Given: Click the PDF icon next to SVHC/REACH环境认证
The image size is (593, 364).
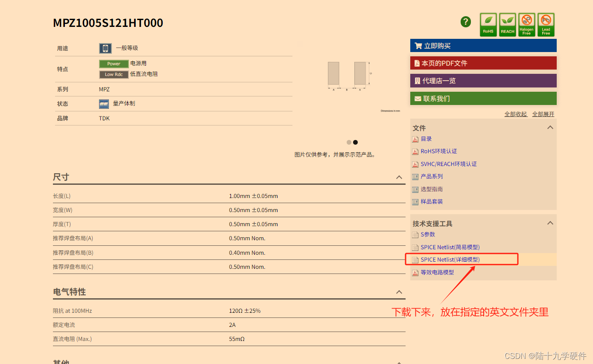Looking at the screenshot, I should [x=415, y=164].
